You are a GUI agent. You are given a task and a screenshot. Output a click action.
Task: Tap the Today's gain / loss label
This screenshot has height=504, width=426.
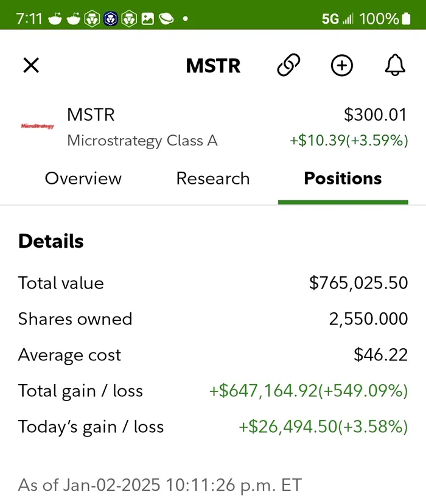point(91,427)
